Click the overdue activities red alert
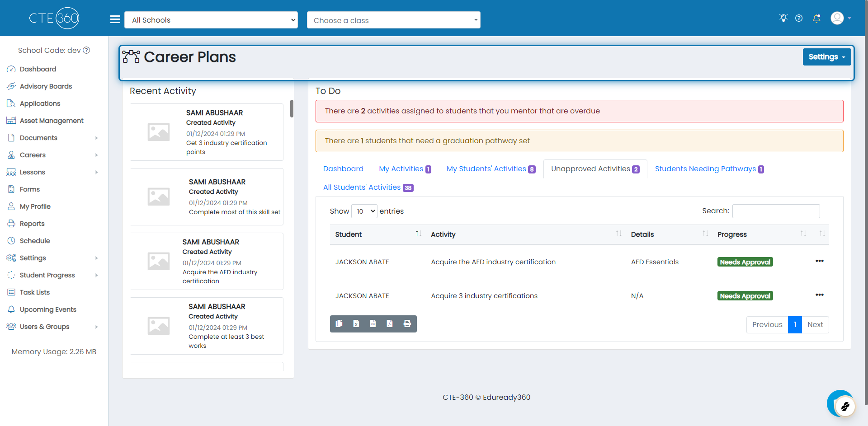 click(x=579, y=111)
